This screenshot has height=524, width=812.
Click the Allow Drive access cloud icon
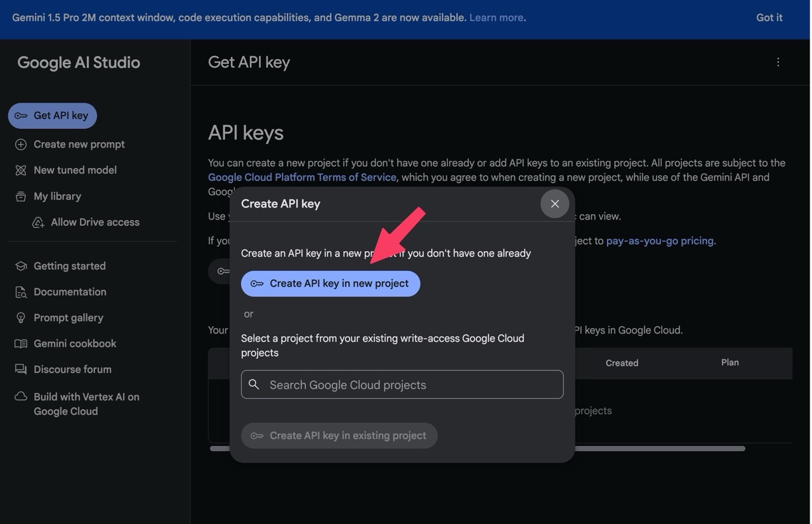39,222
